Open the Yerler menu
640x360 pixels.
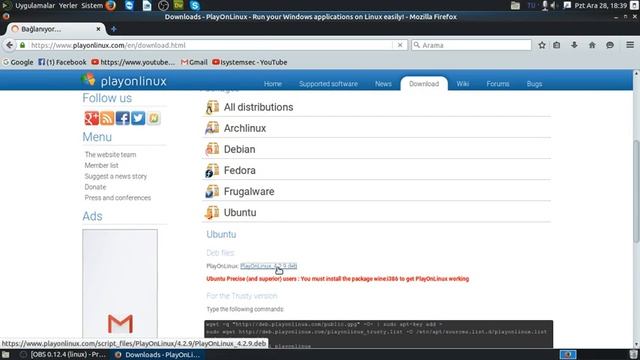68,5
